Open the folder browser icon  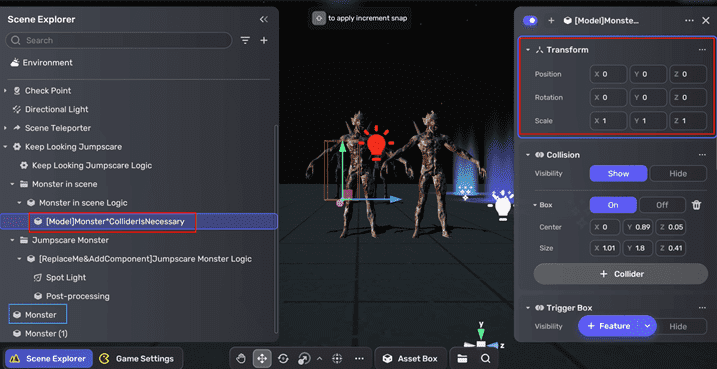pos(462,359)
